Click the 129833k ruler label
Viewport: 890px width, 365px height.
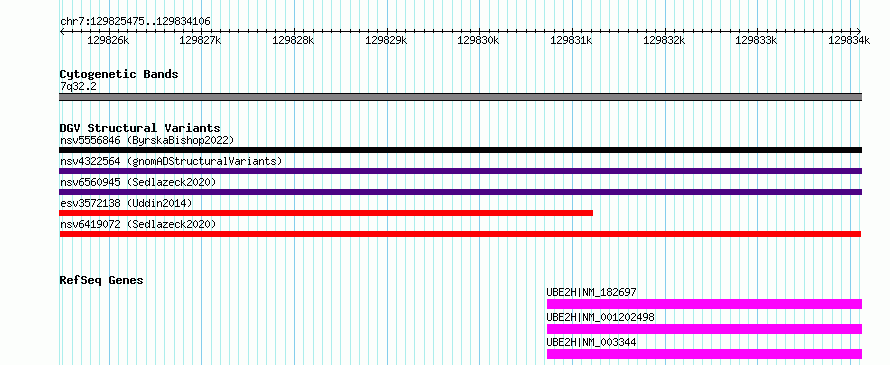pos(756,40)
